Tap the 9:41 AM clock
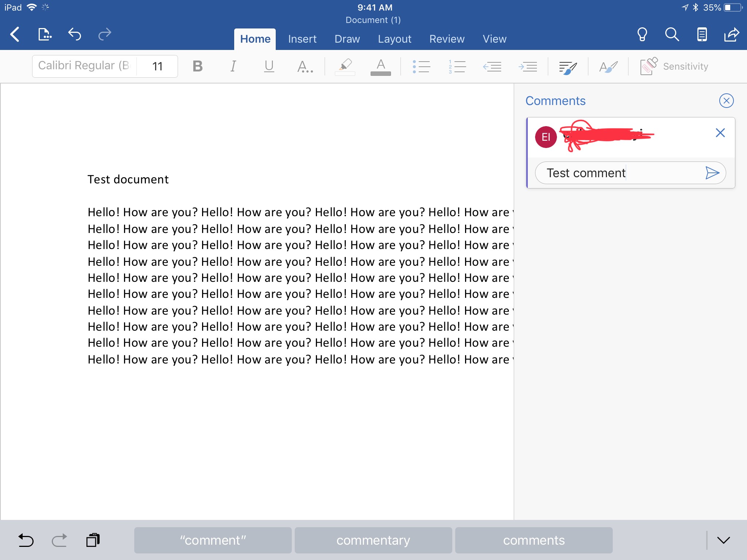Screen dimensions: 747x560 click(x=375, y=7)
